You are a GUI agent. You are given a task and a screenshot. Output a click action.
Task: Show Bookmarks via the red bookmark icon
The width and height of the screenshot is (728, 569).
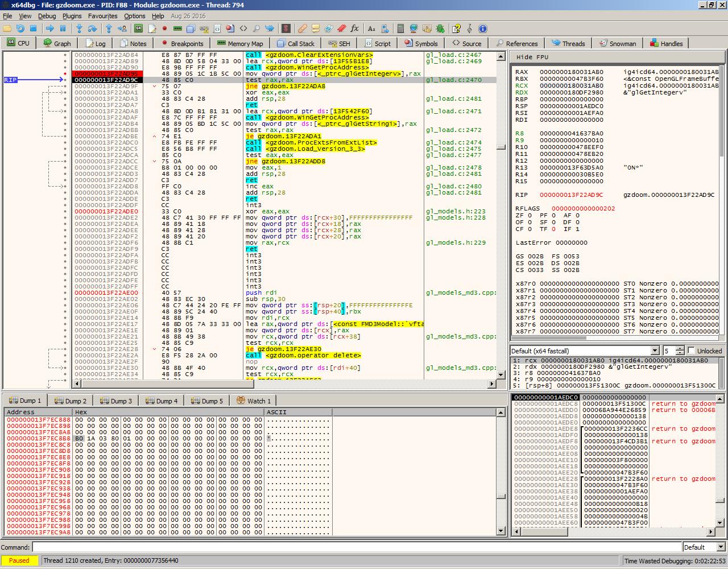(x=342, y=28)
